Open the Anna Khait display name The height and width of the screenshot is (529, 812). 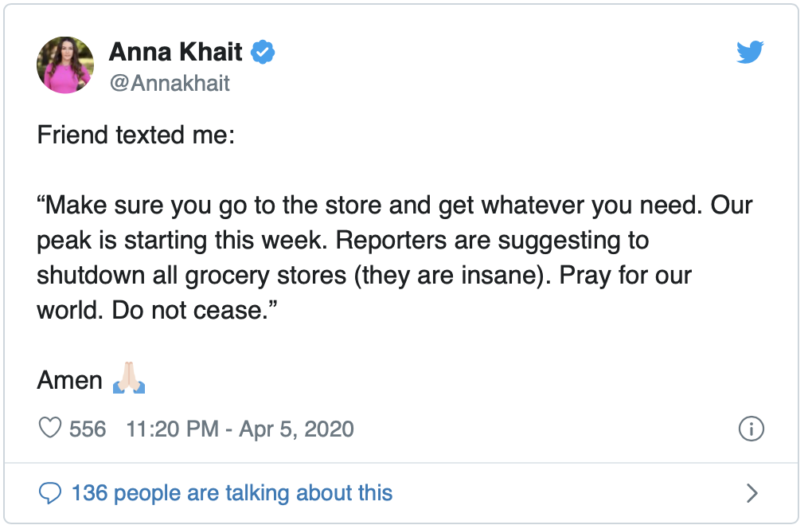pyautogui.click(x=176, y=52)
